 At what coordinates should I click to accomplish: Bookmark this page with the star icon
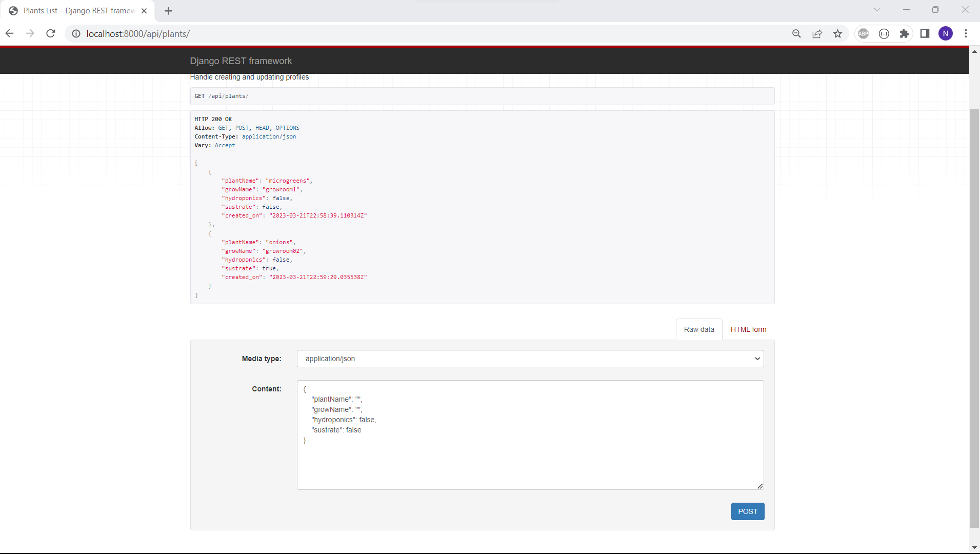click(x=837, y=34)
